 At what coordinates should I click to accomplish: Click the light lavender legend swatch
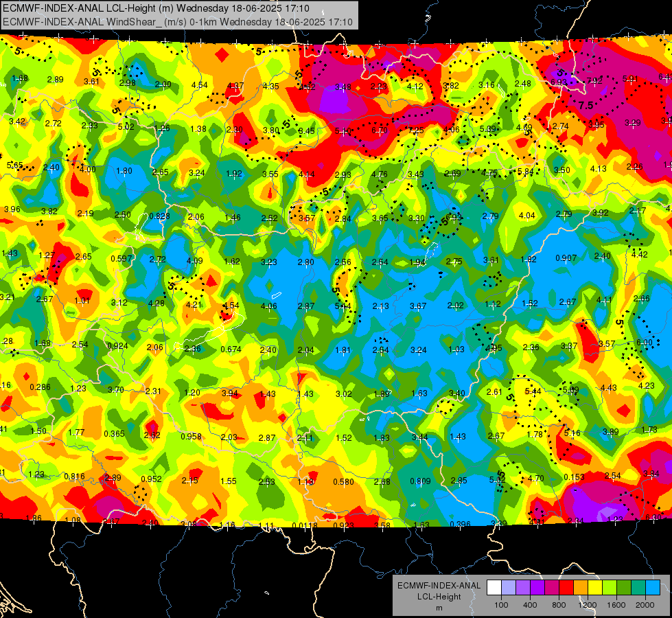509,588
